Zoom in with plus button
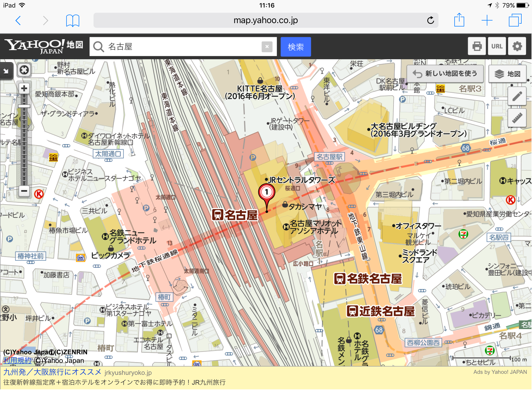This screenshot has width=532, height=399. pyautogui.click(x=24, y=88)
